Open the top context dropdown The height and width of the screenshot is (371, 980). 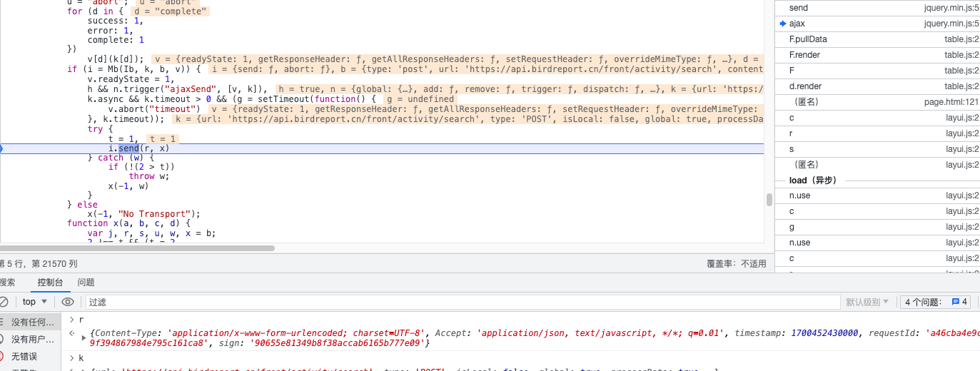(x=34, y=302)
